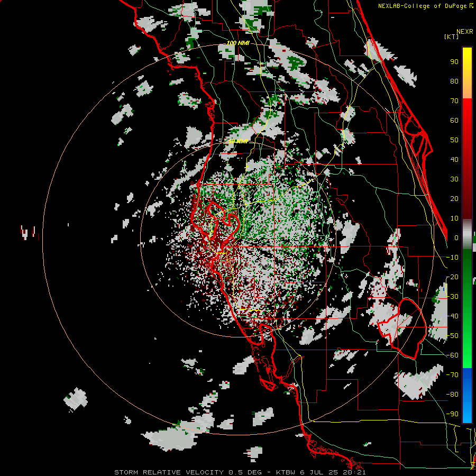The image size is (476, 476).
Task: Click the 6 JUL 25 date text
Action: point(319,472)
